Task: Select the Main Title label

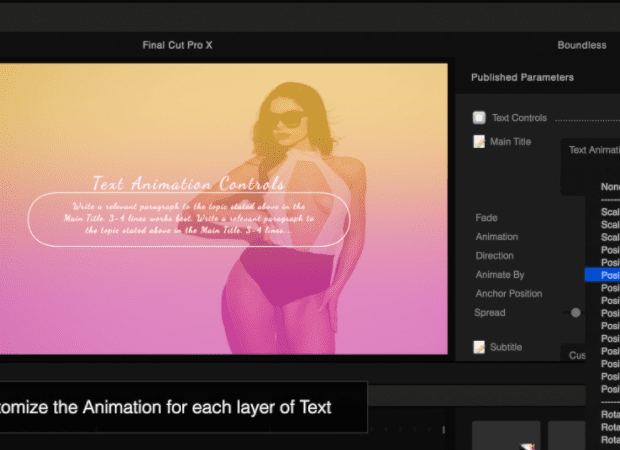Action: click(x=510, y=142)
